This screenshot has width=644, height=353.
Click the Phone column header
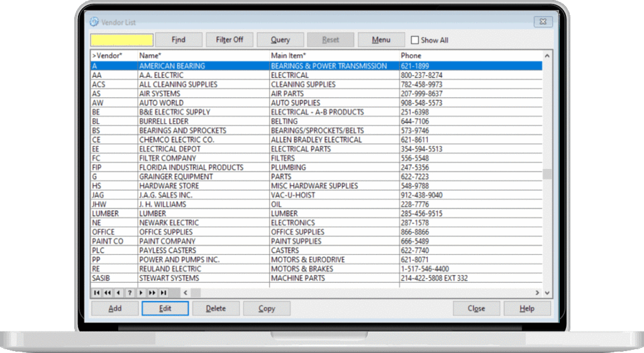[x=470, y=56]
